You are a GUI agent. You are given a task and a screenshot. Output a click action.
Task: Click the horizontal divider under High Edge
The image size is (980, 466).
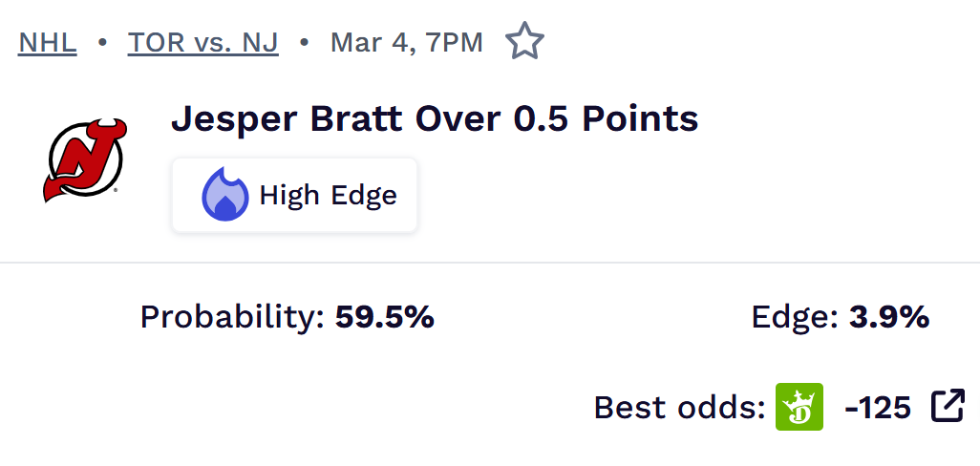(x=490, y=262)
